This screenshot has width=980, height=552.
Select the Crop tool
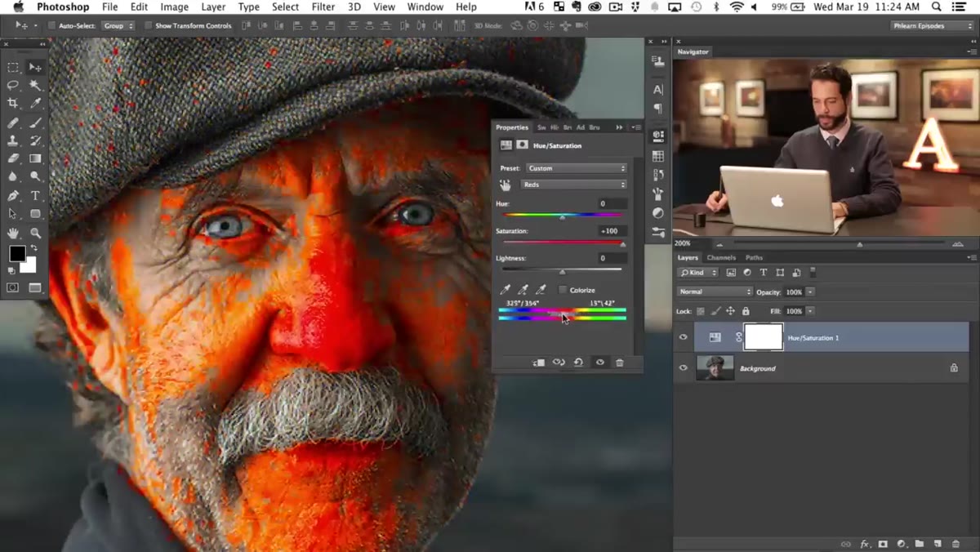tap(13, 103)
